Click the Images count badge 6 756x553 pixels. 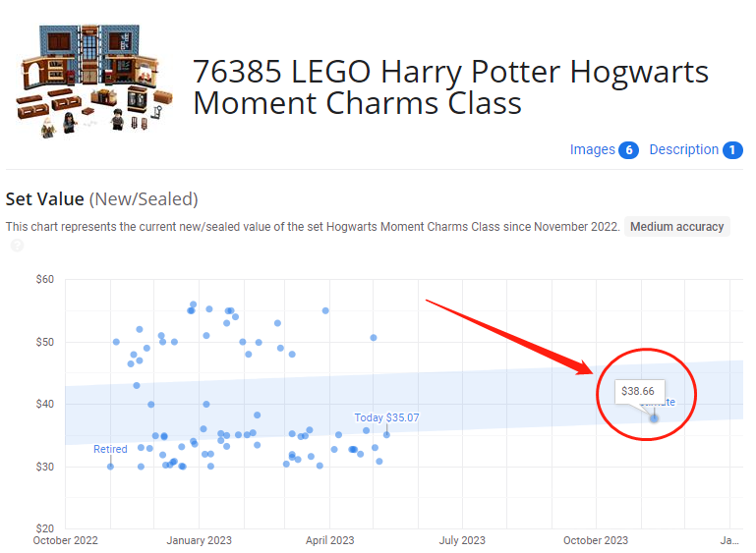pyautogui.click(x=629, y=150)
